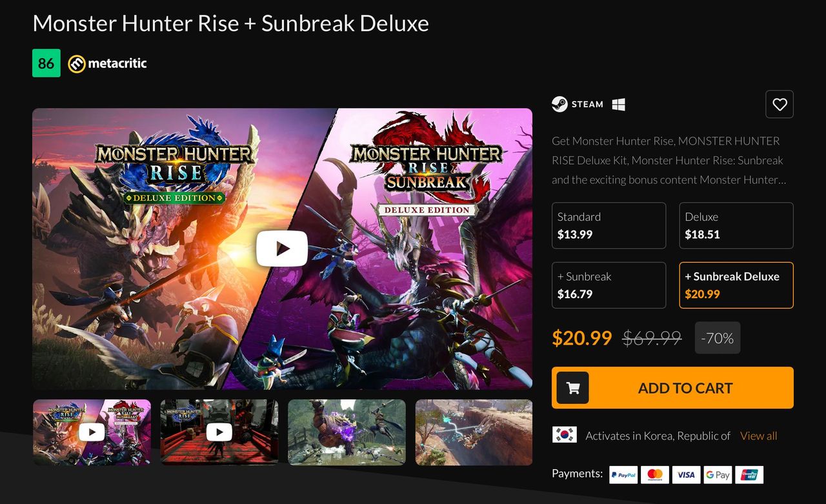Screen dimensions: 826x504
Task: Click the Steam platform icon
Action: 559,105
